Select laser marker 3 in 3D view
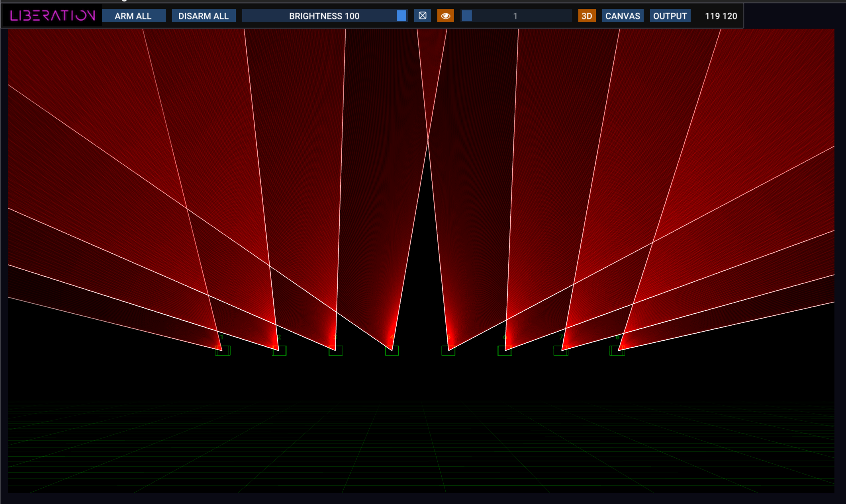 (x=335, y=351)
